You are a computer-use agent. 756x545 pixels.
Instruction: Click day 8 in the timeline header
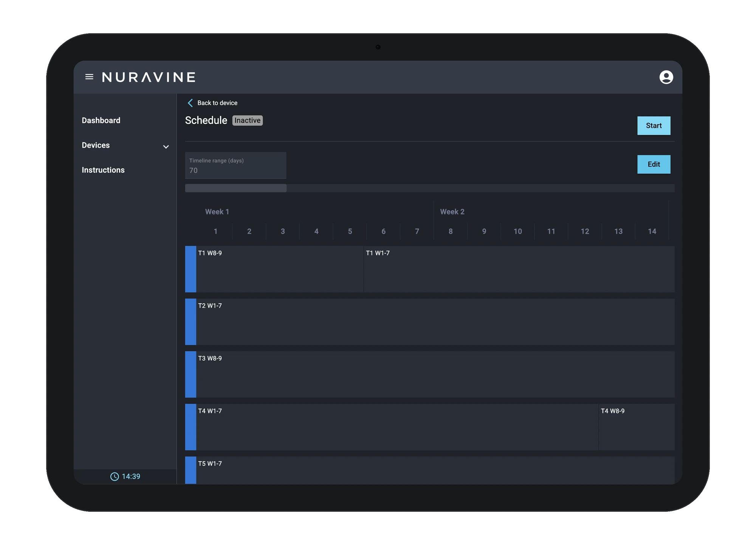pyautogui.click(x=451, y=232)
